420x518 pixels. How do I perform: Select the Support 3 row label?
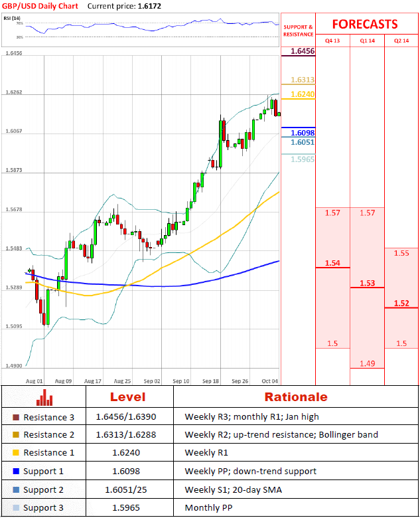[43, 508]
